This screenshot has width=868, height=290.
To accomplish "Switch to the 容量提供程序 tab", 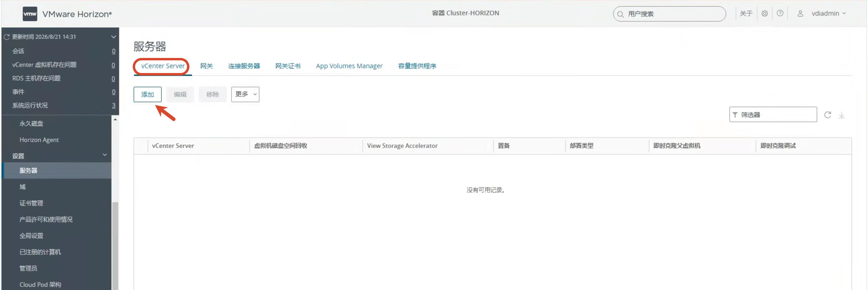I will 417,66.
